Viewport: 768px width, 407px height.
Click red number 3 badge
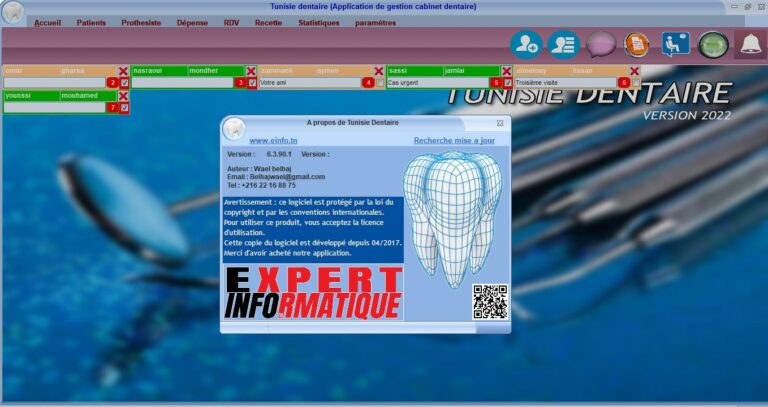240,83
